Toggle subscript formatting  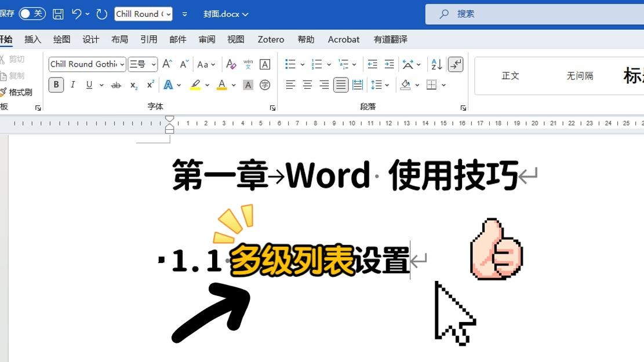(x=133, y=85)
